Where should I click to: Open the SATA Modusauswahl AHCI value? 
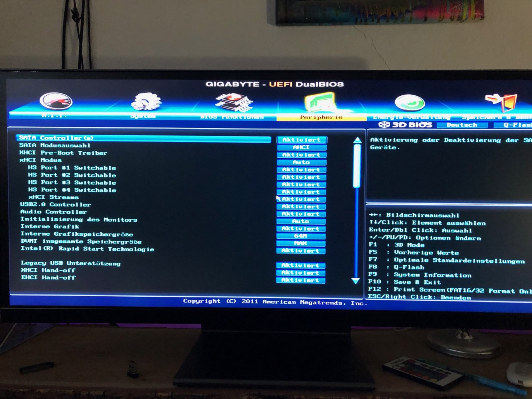[301, 147]
